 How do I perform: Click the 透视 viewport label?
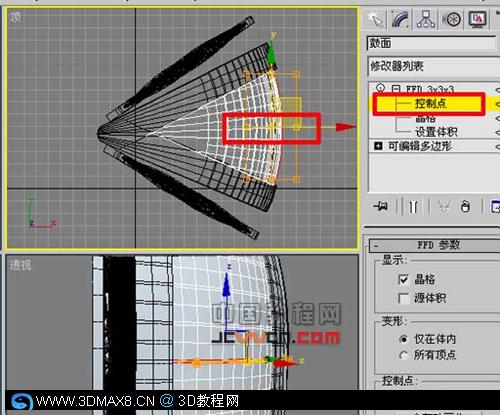tap(20, 265)
